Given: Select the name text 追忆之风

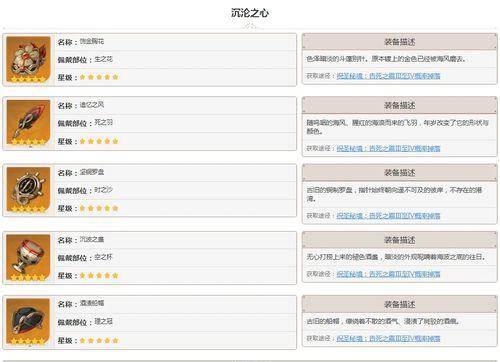Looking at the screenshot, I should click(92, 105).
